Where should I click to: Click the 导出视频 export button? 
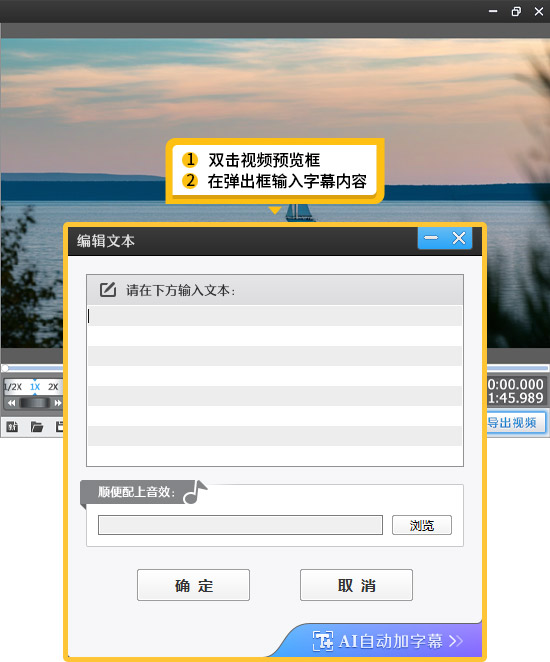click(516, 422)
